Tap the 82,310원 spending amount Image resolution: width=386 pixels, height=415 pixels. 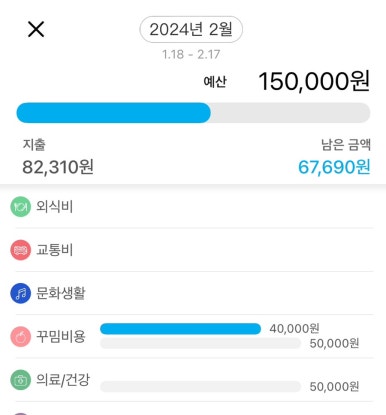58,167
